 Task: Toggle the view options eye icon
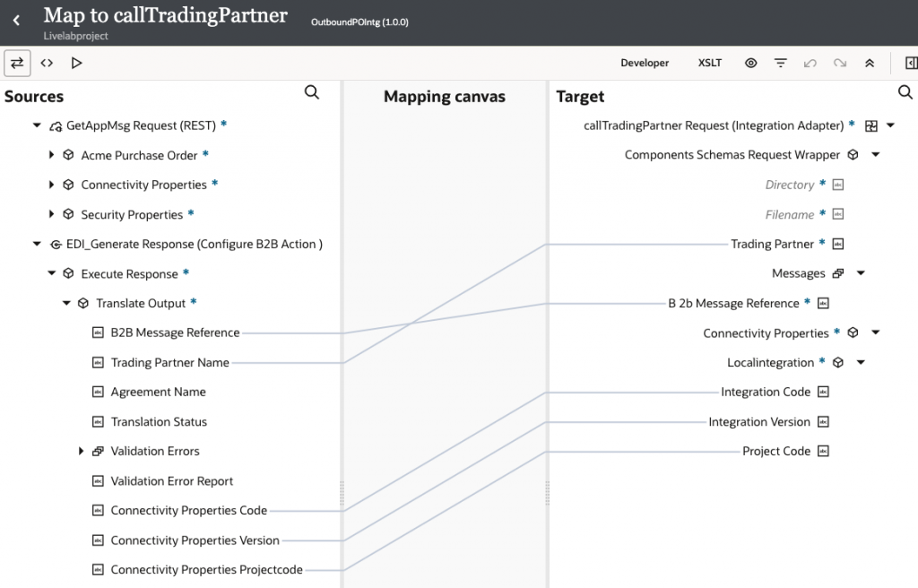[x=751, y=64]
